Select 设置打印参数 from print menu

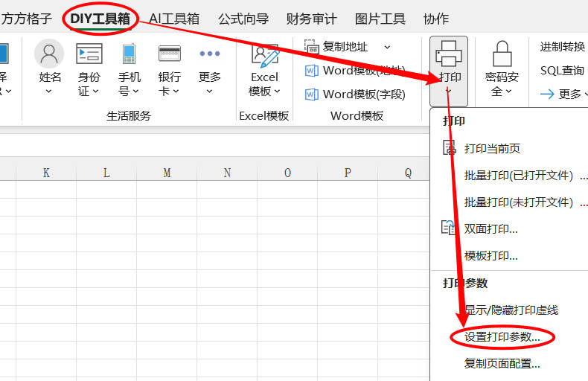502,337
